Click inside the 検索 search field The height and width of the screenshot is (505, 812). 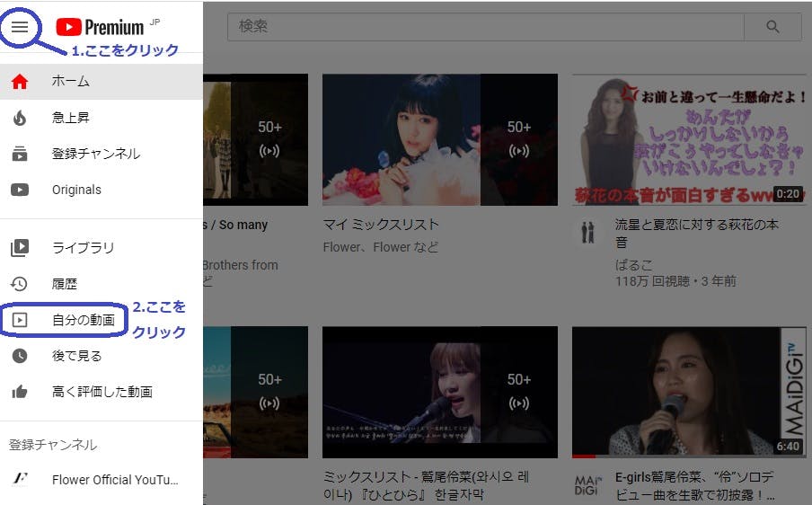tap(485, 27)
